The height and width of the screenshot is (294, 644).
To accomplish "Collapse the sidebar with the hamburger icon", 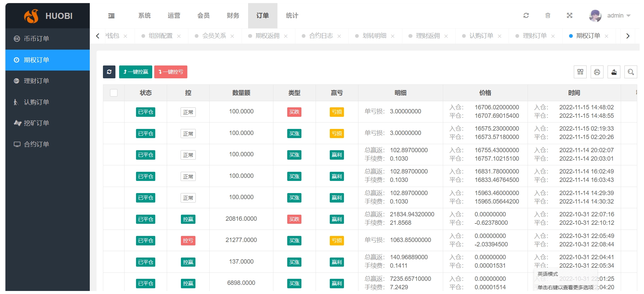I will (x=111, y=16).
